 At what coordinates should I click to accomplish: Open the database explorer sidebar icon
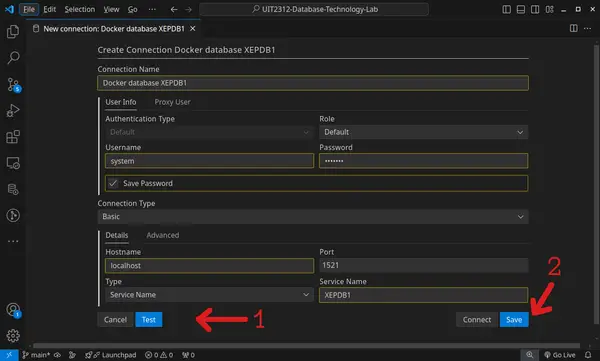pos(13,189)
